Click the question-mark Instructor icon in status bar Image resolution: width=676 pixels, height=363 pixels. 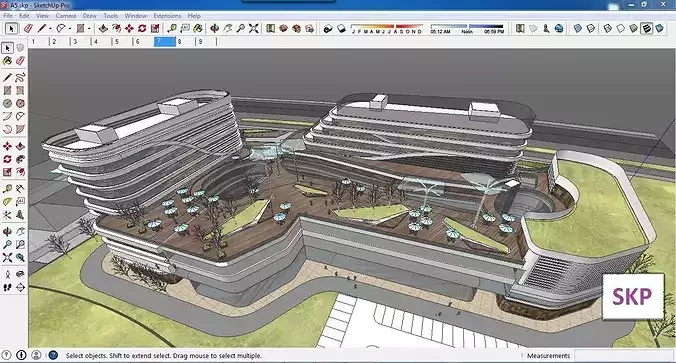coord(53,355)
